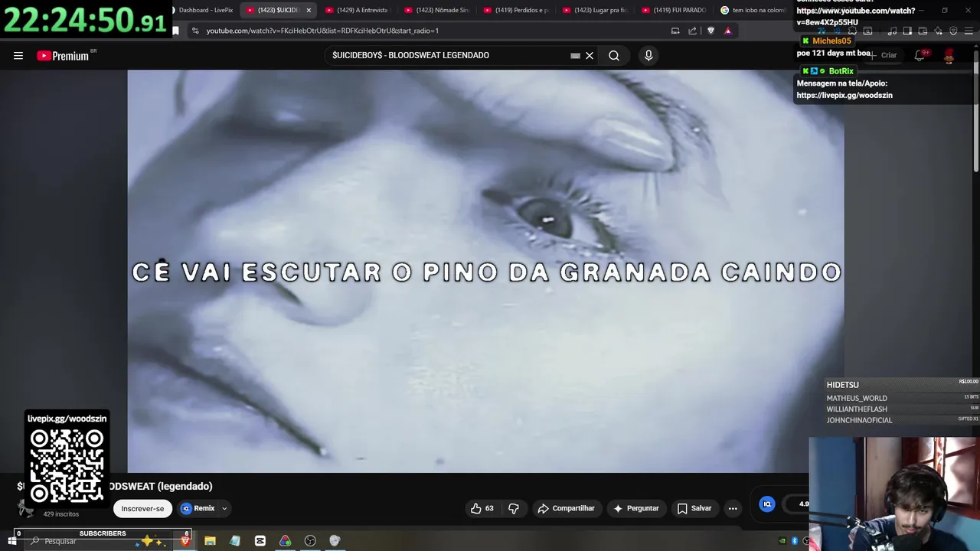Click the blue IQ extension badge
Viewport: 980px width, 551px height.
tap(767, 504)
